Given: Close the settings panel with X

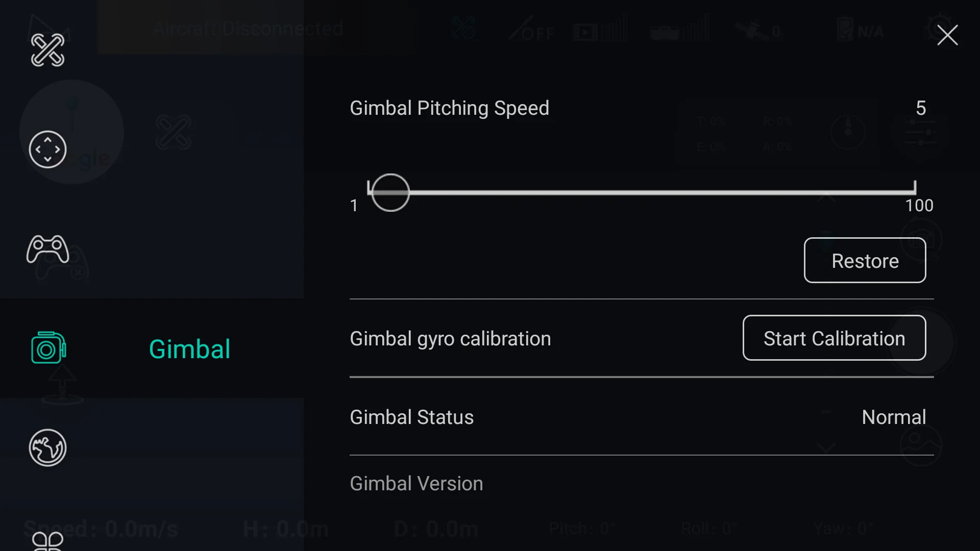Looking at the screenshot, I should point(947,35).
